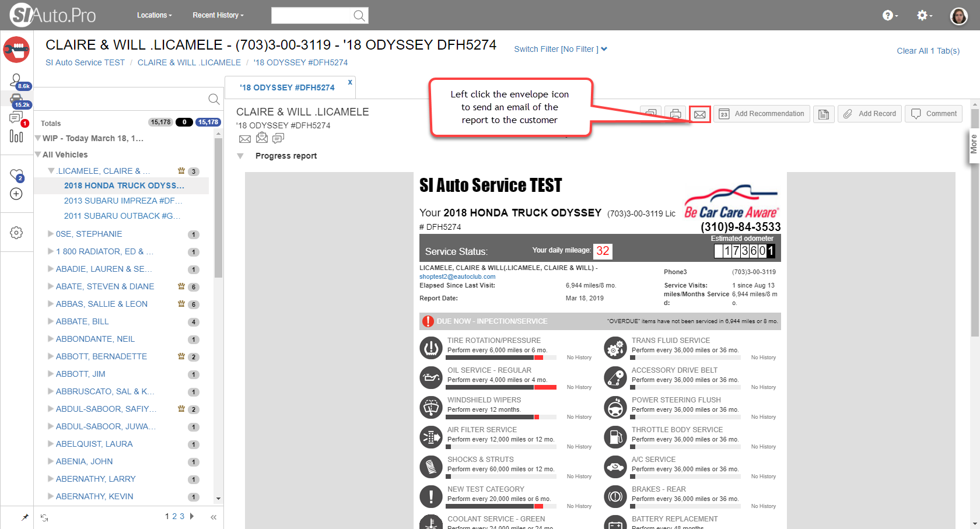Click the circled plus add icon
This screenshot has height=529, width=980.
click(x=16, y=194)
